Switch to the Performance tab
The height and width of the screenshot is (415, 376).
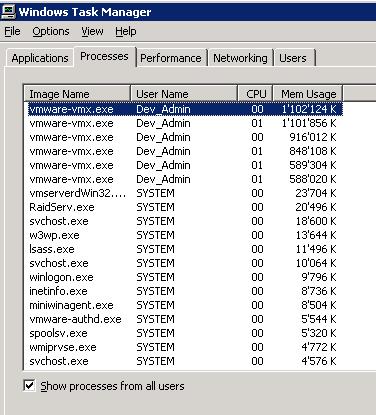pos(171,58)
